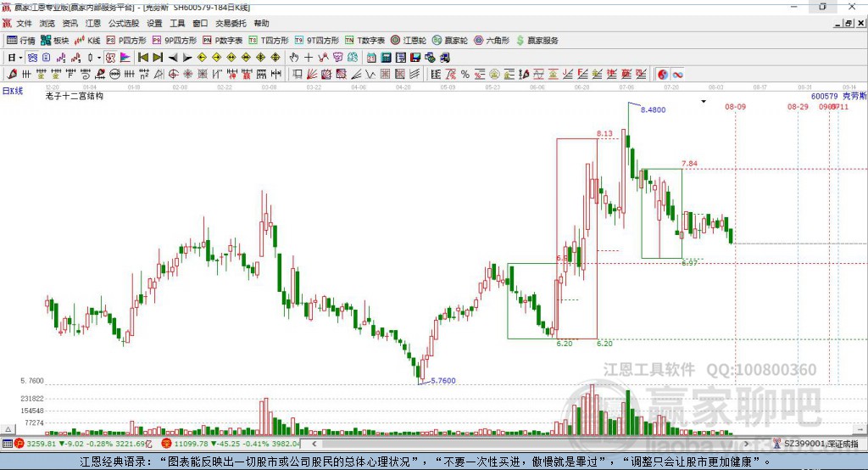Click the save floppy disk icon
The height and width of the screenshot is (470, 868).
tap(415, 58)
